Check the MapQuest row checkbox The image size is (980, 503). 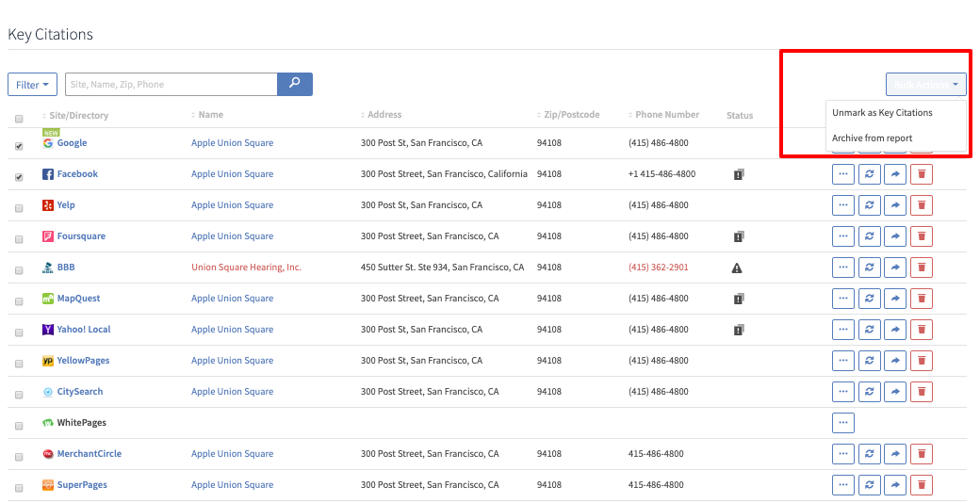19,301
